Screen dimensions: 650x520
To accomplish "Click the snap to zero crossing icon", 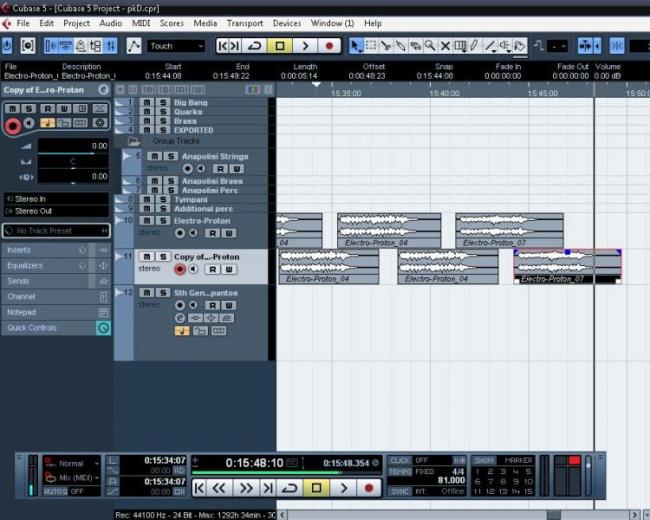I will [617, 46].
